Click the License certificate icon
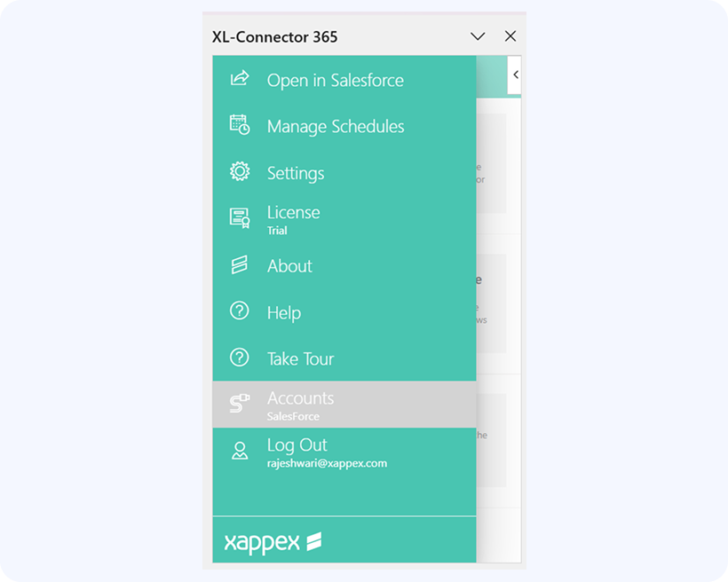 [x=240, y=218]
